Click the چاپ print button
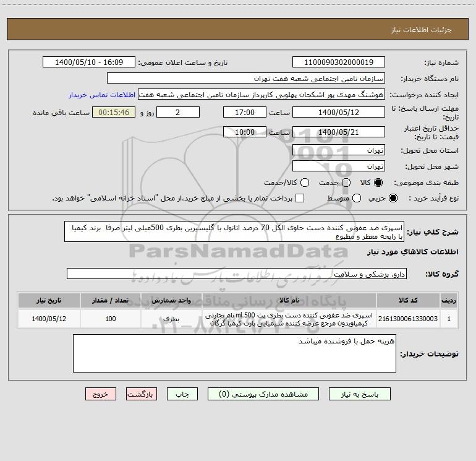This screenshot has width=476, height=461. tap(182, 394)
